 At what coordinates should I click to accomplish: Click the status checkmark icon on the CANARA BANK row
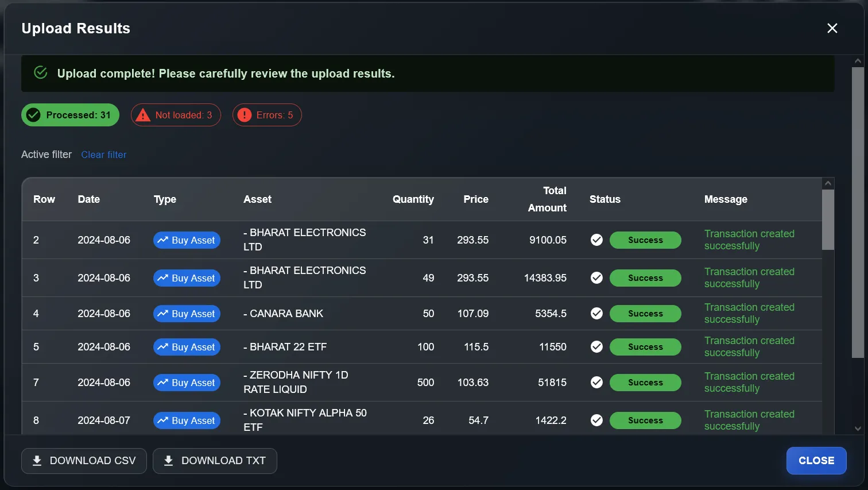click(x=596, y=313)
